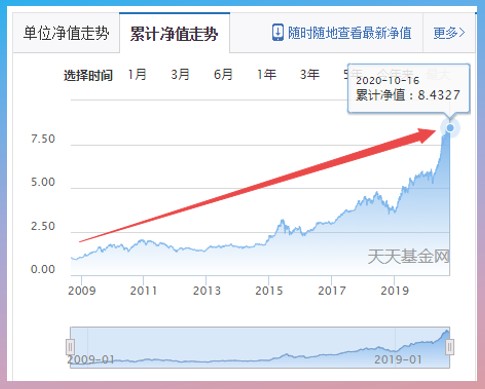Open the 更多> link
The height and width of the screenshot is (389, 485).
449,33
